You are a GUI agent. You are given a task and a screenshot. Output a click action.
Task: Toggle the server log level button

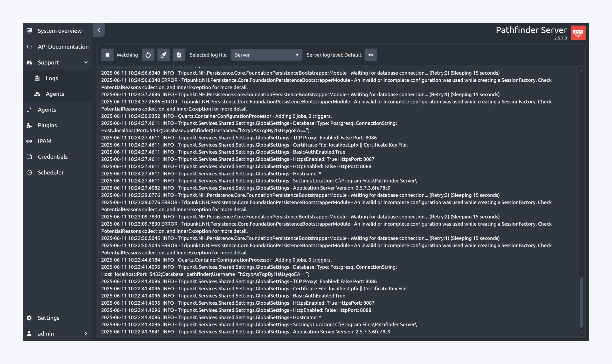[371, 55]
